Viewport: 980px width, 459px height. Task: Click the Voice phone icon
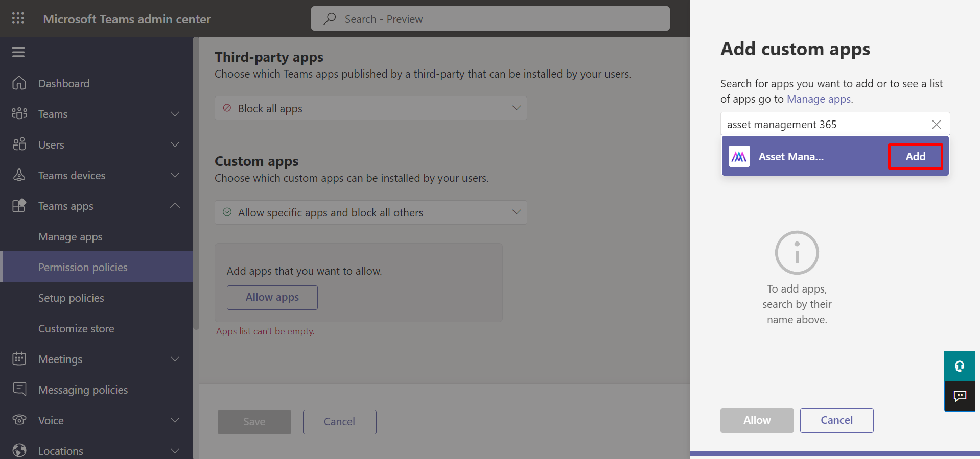tap(19, 420)
